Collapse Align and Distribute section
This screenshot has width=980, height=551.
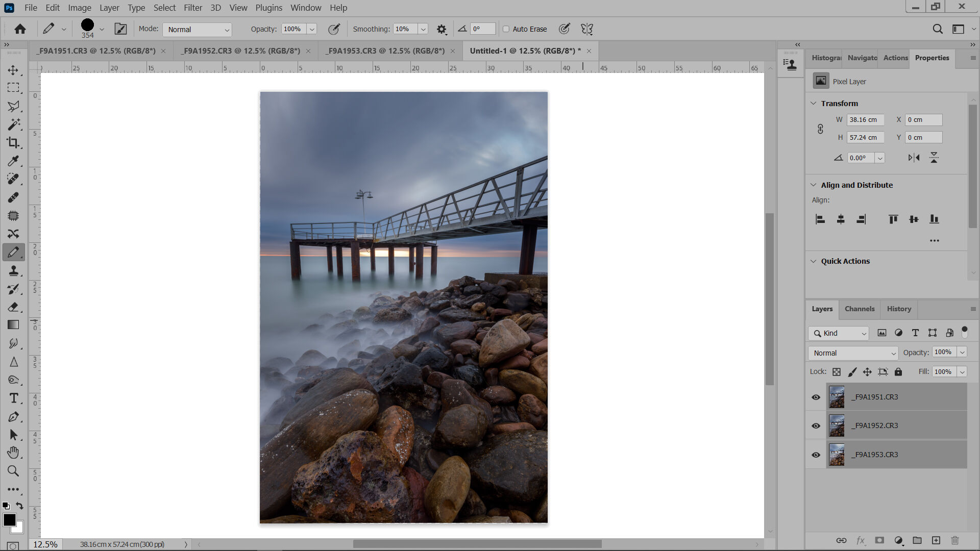[x=814, y=185]
